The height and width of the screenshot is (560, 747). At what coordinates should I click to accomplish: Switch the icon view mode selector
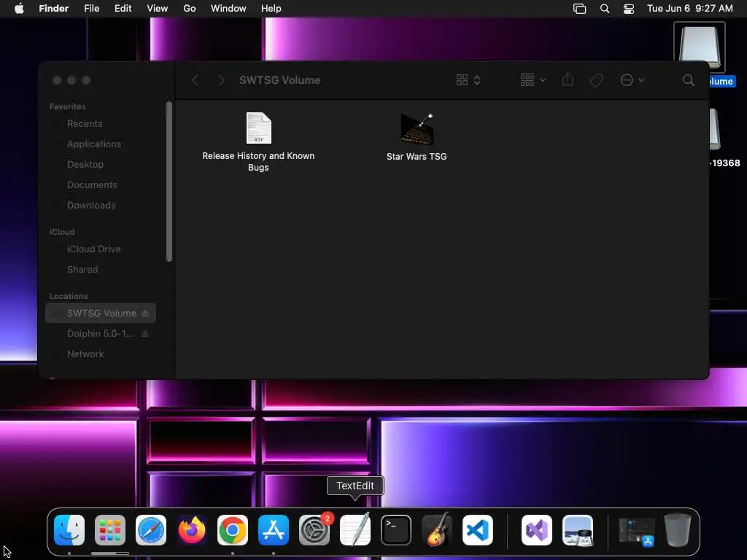(x=468, y=80)
